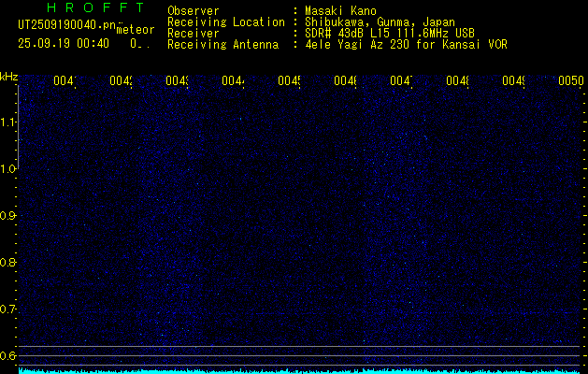Select antenna text 4ele Yagi Az 230
This screenshot has height=374, width=588.
coord(359,45)
